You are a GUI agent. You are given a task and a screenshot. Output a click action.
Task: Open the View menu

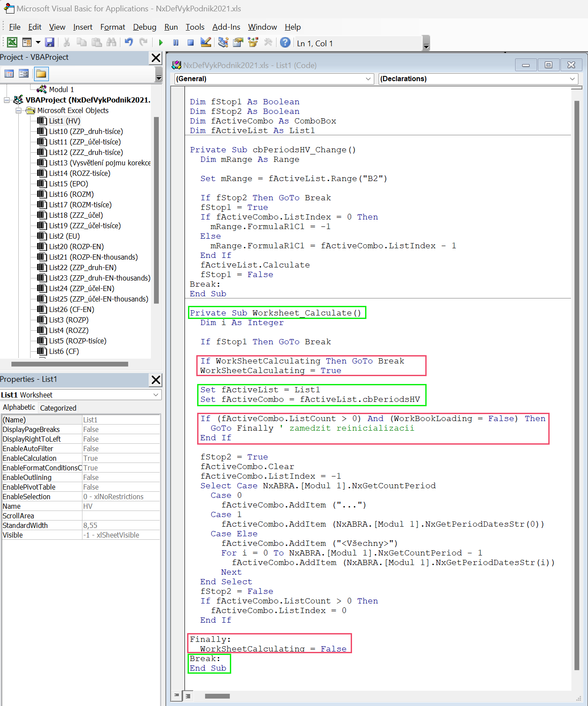tap(57, 27)
